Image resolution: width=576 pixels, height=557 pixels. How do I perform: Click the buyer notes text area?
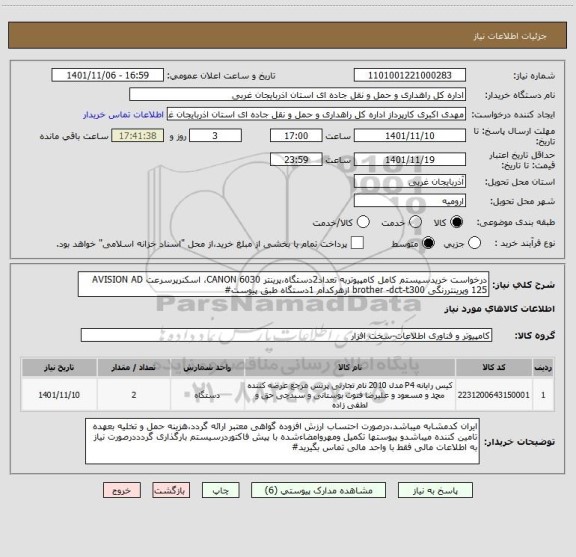click(x=282, y=441)
